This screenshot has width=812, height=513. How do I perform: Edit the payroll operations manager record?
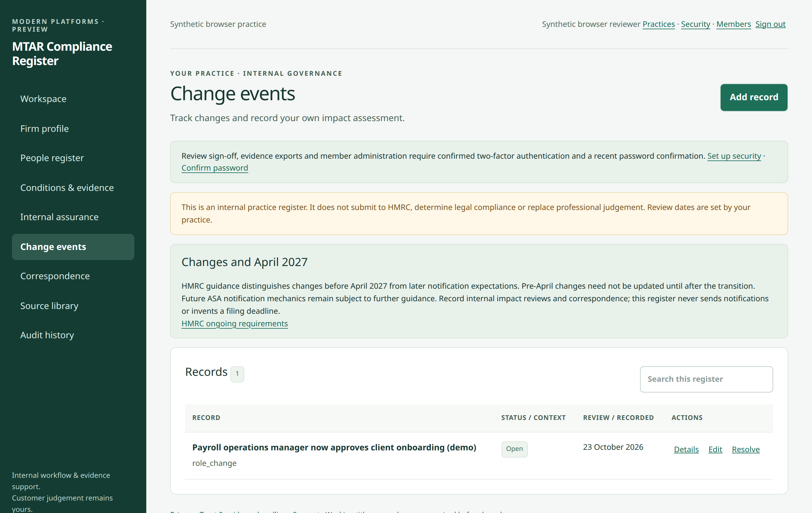tap(715, 449)
